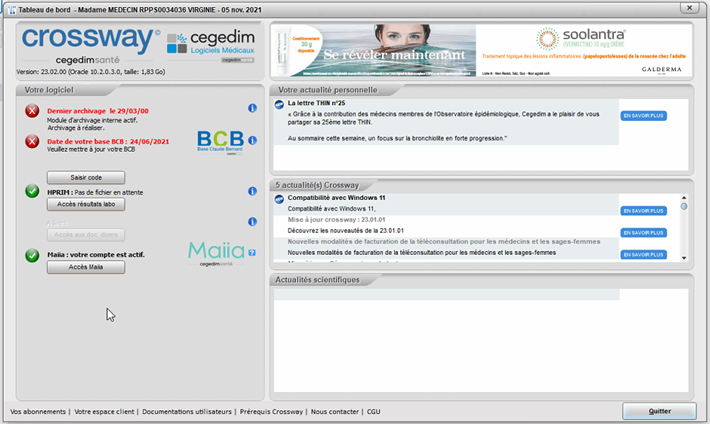Click the text 'Dernier archivage le 29/03/00'
The image size is (710, 424).
pyautogui.click(x=98, y=111)
